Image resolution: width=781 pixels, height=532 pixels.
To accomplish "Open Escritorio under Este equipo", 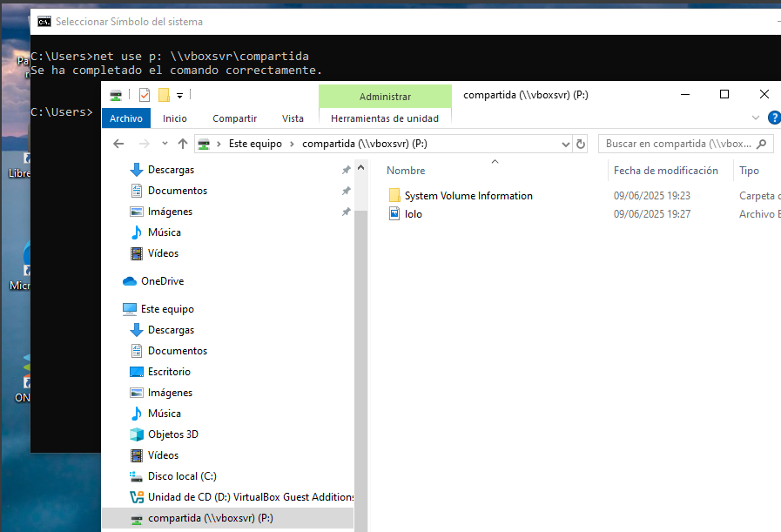I will 169,372.
